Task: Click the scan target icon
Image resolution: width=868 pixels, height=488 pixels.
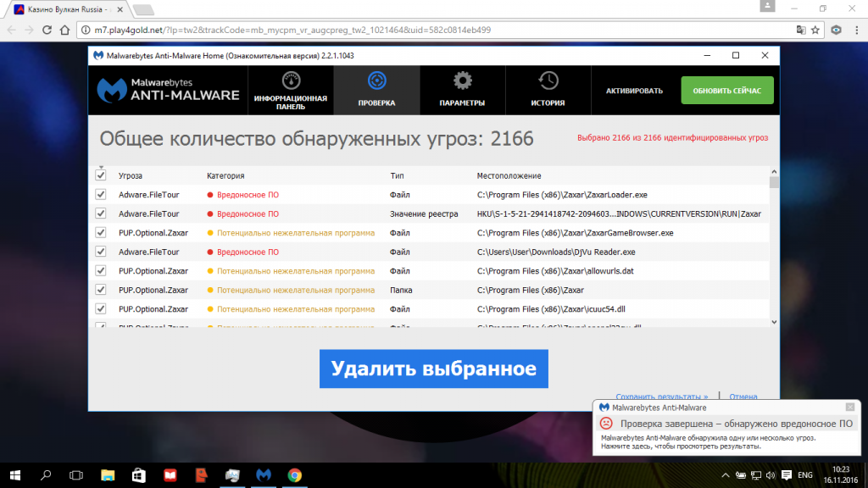Action: pos(377,80)
